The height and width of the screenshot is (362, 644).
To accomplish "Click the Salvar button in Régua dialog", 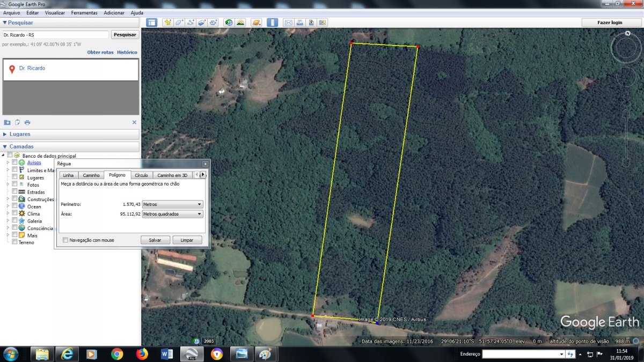I will [x=155, y=240].
